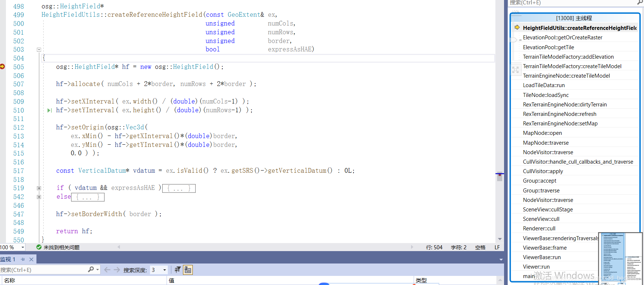
Task: Click the run-to-click arrow at line 510
Action: click(x=49, y=110)
